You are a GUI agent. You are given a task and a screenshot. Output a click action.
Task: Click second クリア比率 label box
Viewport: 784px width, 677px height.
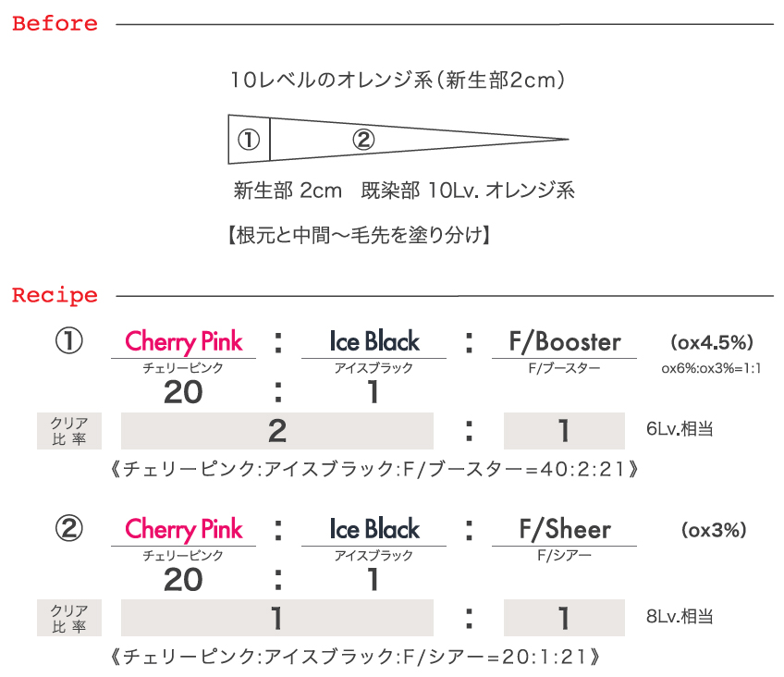69,618
